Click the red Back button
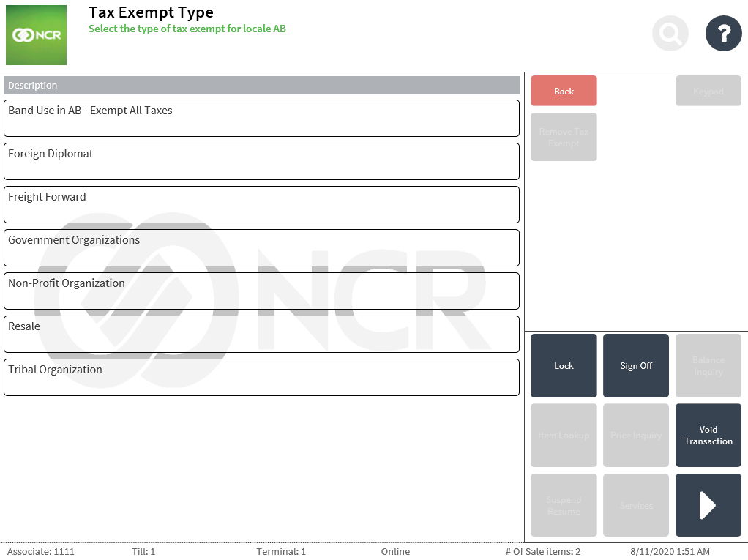Image resolution: width=748 pixels, height=560 pixels. pos(564,91)
